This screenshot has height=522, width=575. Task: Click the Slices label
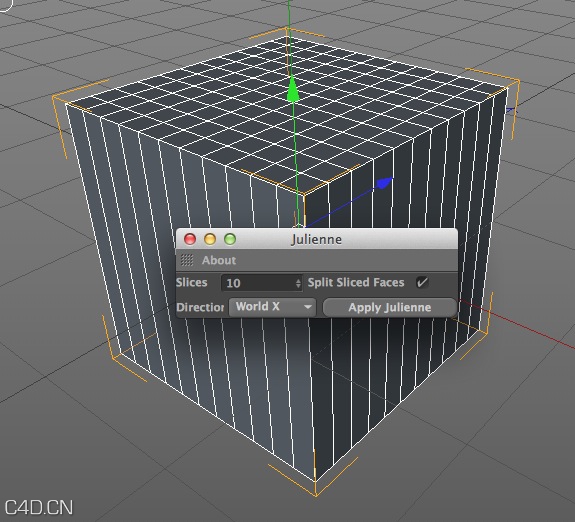click(191, 282)
